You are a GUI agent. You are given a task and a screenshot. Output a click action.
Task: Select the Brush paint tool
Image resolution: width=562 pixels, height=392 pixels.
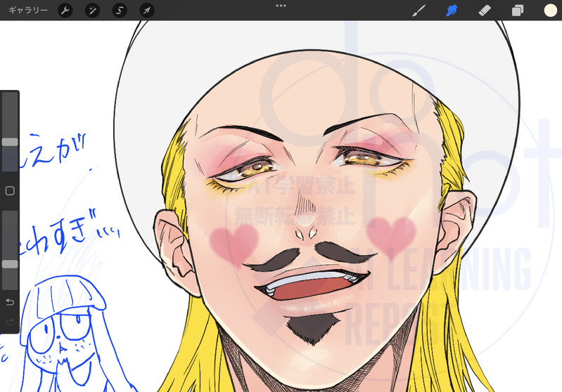(419, 11)
